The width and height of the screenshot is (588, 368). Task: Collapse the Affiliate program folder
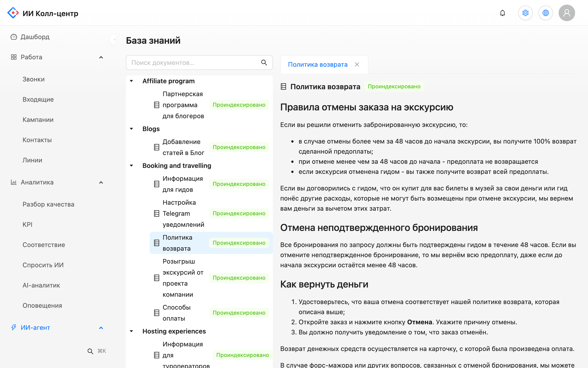pos(131,81)
